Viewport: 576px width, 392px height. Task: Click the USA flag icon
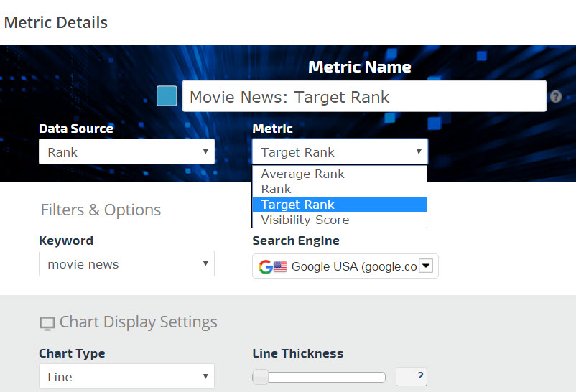click(x=280, y=266)
